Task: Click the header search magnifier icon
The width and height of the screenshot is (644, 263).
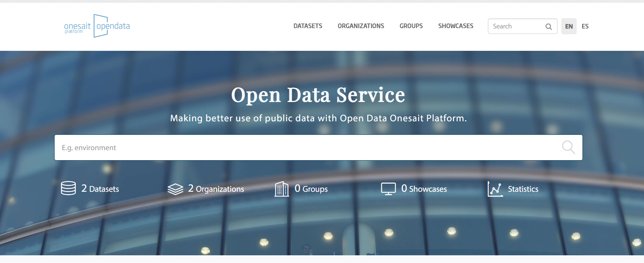Action: coord(549,27)
